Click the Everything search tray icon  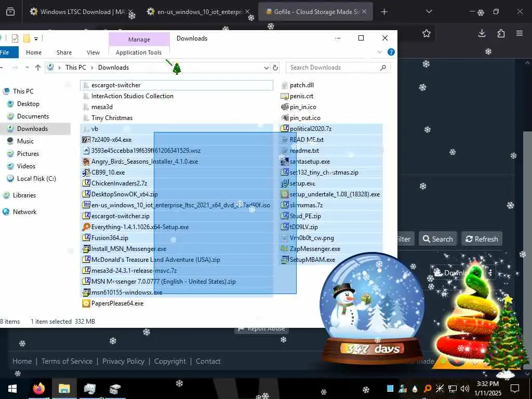click(428, 389)
